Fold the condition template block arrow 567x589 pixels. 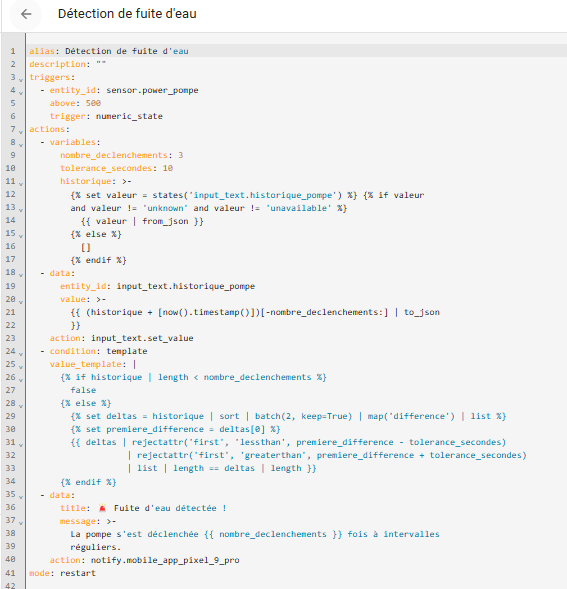21,353
